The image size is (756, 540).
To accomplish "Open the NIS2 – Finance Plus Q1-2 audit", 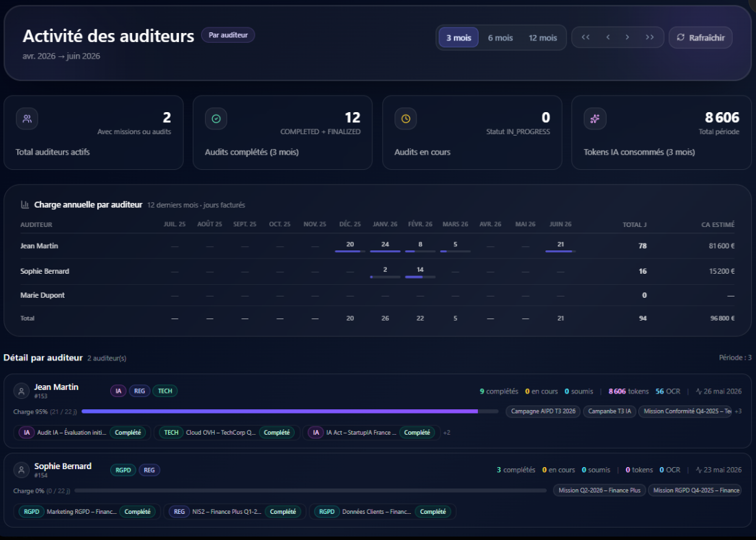I will pos(235,512).
